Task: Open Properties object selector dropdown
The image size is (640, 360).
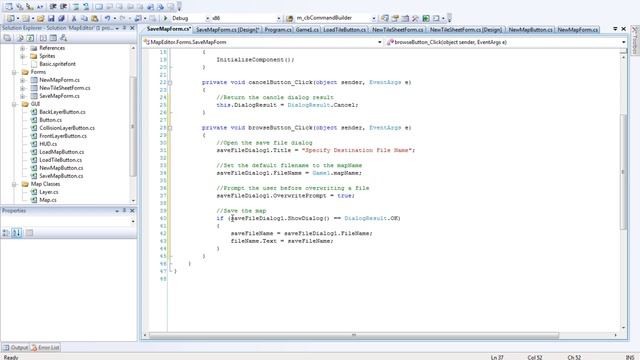Action: point(133,221)
